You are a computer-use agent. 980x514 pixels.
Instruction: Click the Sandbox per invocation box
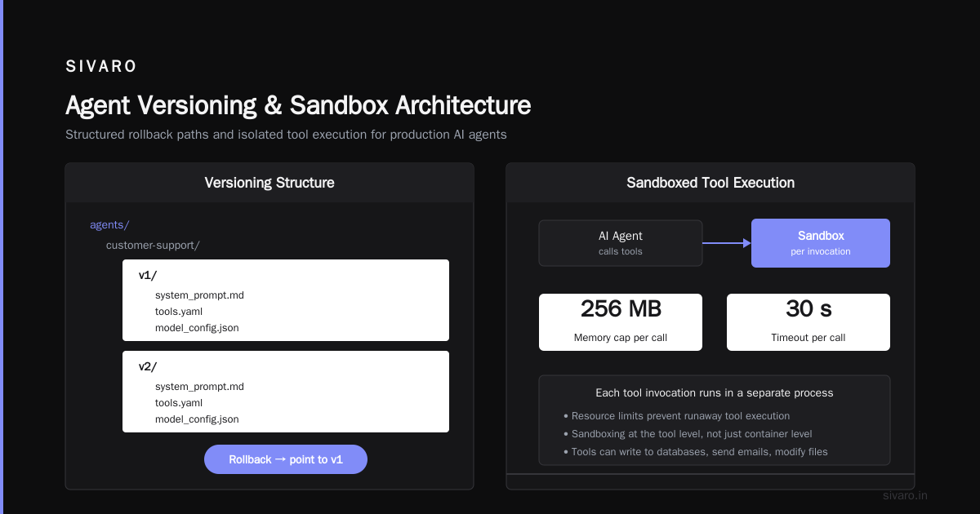(821, 243)
